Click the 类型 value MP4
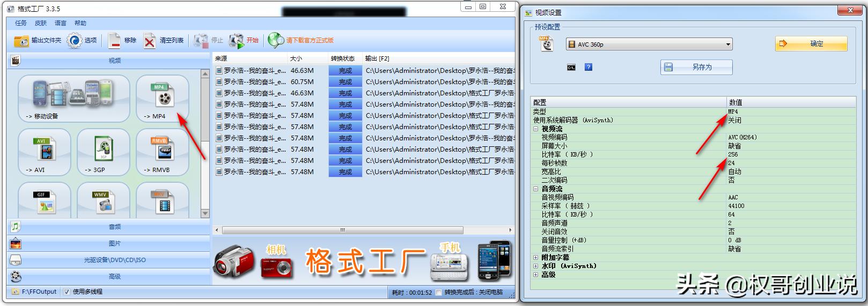The height and width of the screenshot is (306, 868). click(733, 111)
